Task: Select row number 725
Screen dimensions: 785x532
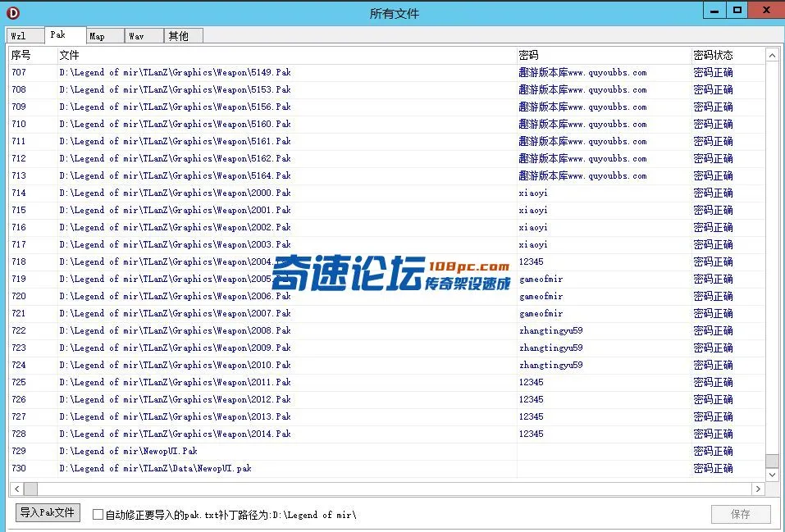Action: pos(19,382)
